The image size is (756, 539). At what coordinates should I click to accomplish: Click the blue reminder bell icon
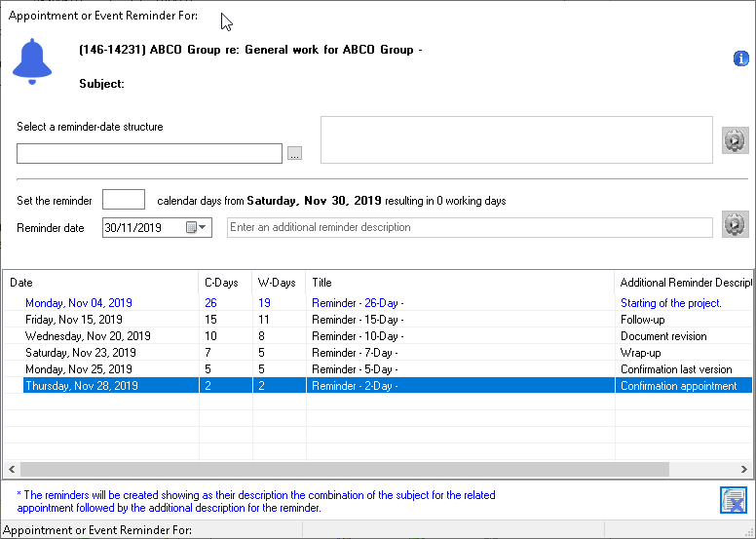pyautogui.click(x=32, y=61)
